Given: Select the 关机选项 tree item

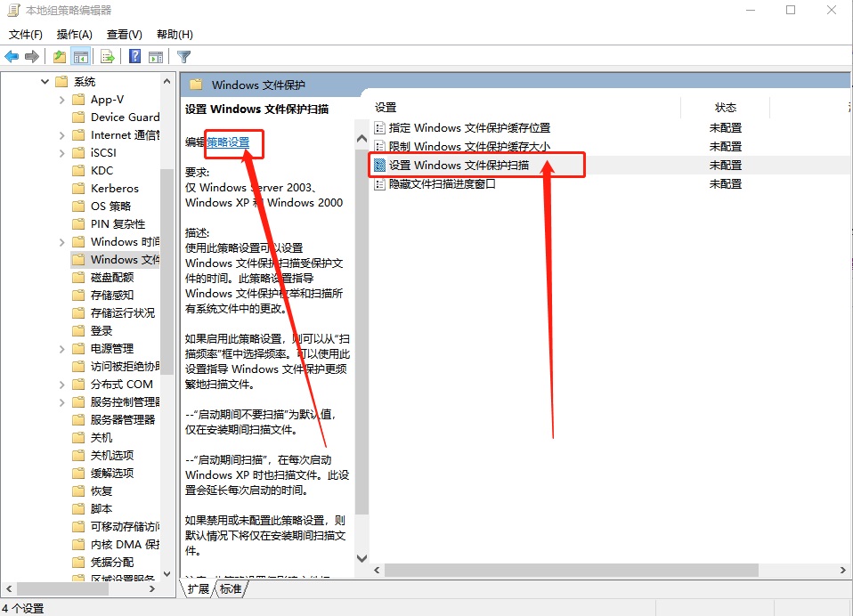Looking at the screenshot, I should tap(112, 456).
